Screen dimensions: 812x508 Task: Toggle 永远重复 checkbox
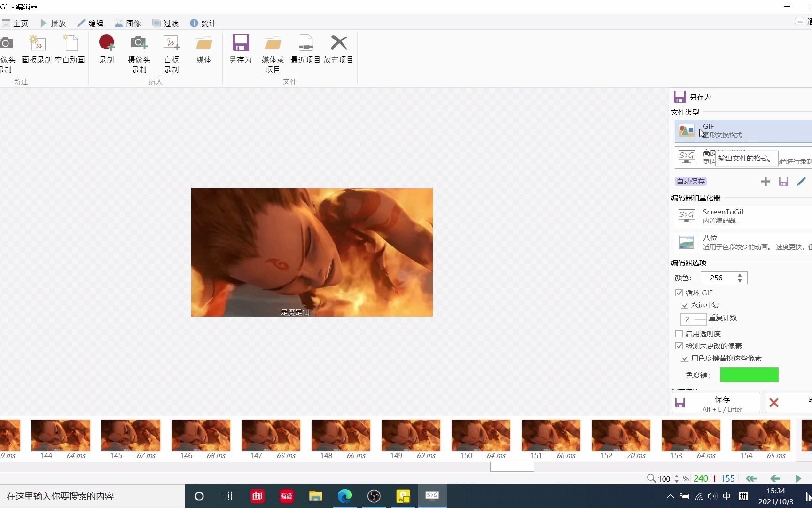point(685,305)
